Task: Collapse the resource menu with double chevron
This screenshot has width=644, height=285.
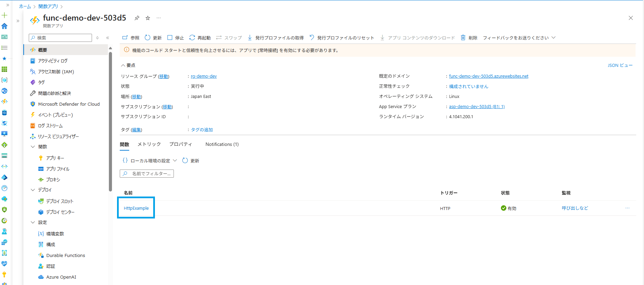Action: [108, 38]
